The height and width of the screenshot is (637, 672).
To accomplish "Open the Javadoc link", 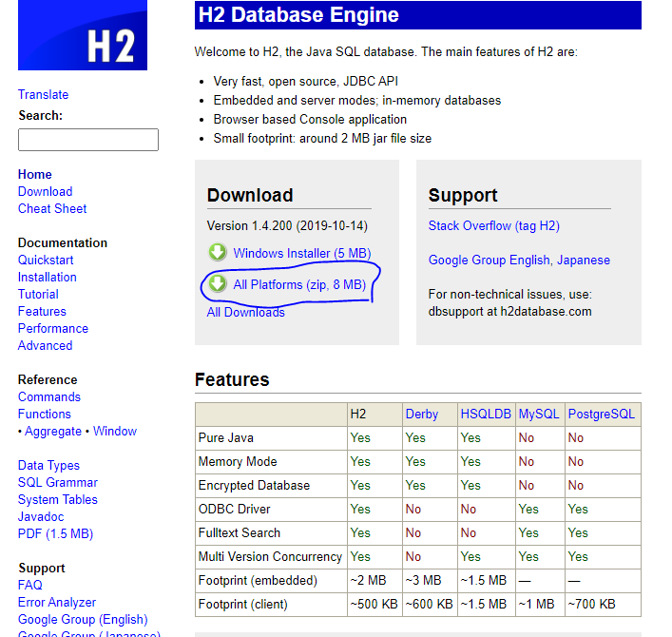I will (x=41, y=517).
